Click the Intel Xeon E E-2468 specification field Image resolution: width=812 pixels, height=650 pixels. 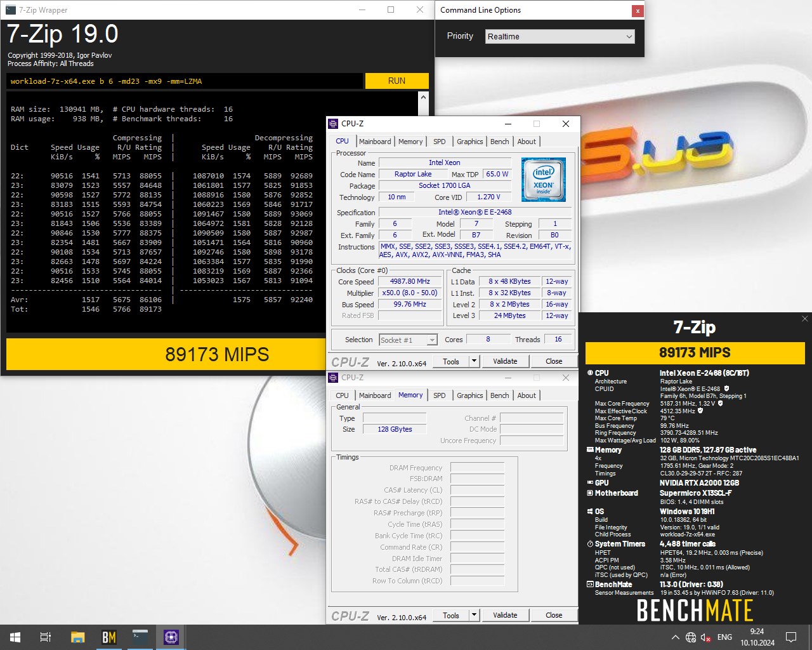pyautogui.click(x=475, y=212)
